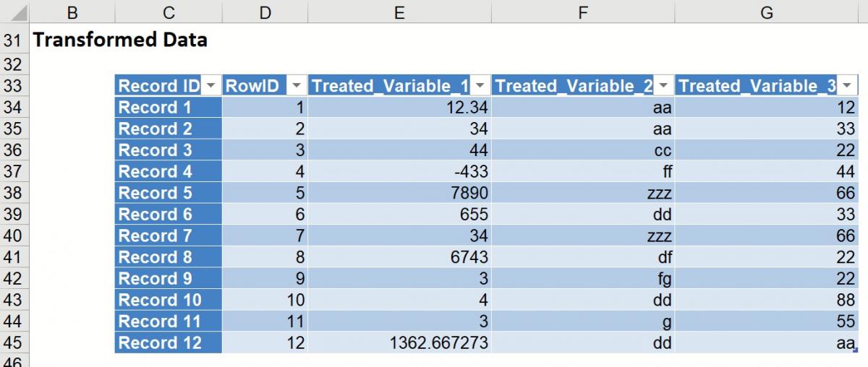This screenshot has width=868, height=367.
Task: Click column G header
Action: [x=767, y=12]
